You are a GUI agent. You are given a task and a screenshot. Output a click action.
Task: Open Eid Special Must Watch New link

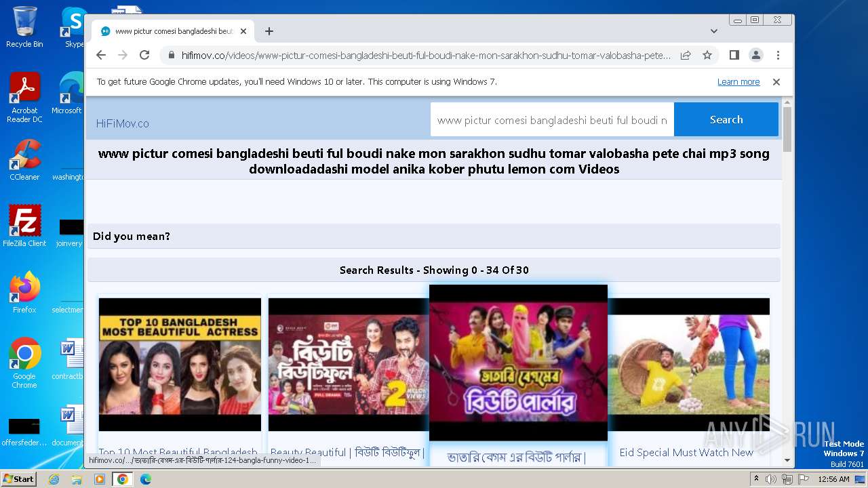tap(686, 452)
